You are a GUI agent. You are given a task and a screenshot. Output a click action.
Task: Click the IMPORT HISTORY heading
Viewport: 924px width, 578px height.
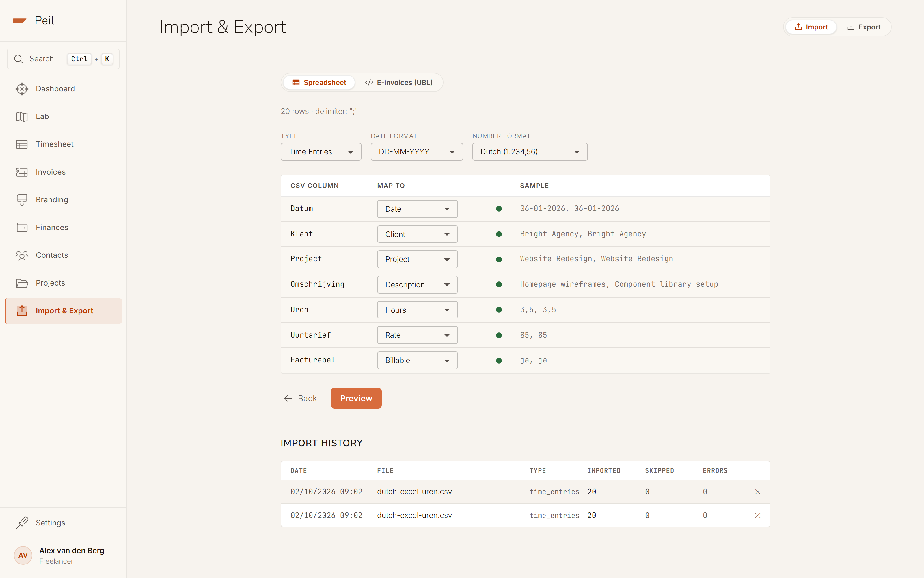[x=321, y=443]
